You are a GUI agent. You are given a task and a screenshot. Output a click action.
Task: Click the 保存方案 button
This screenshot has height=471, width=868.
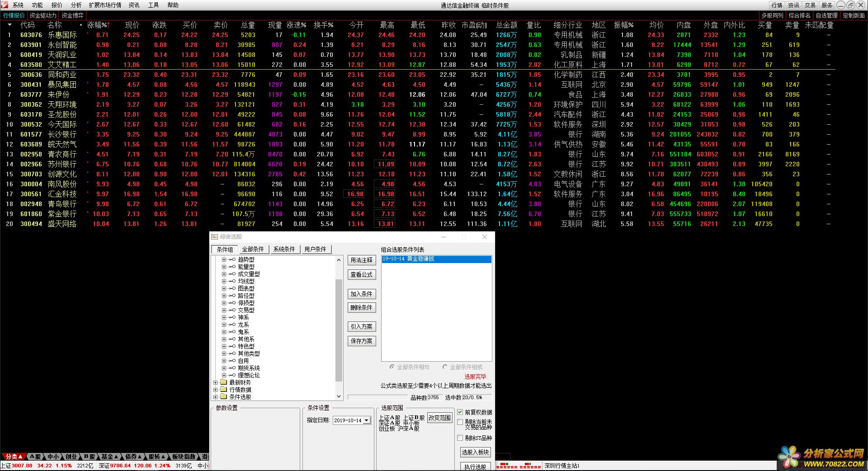(x=362, y=341)
